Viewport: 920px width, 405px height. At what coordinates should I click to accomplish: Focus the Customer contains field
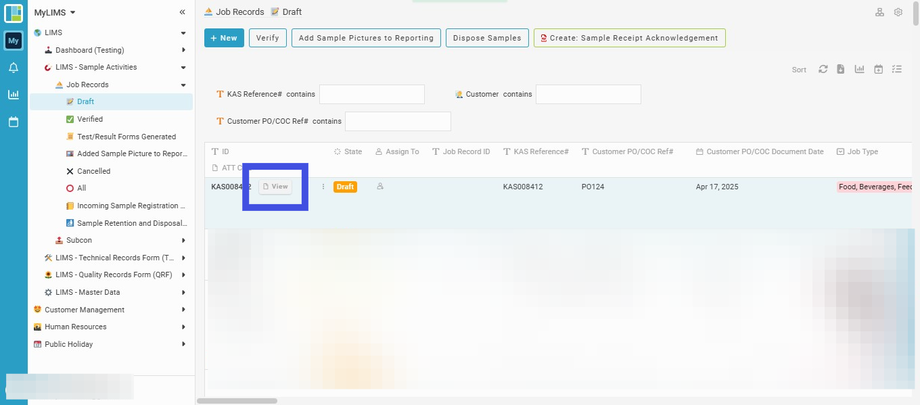[x=588, y=94]
